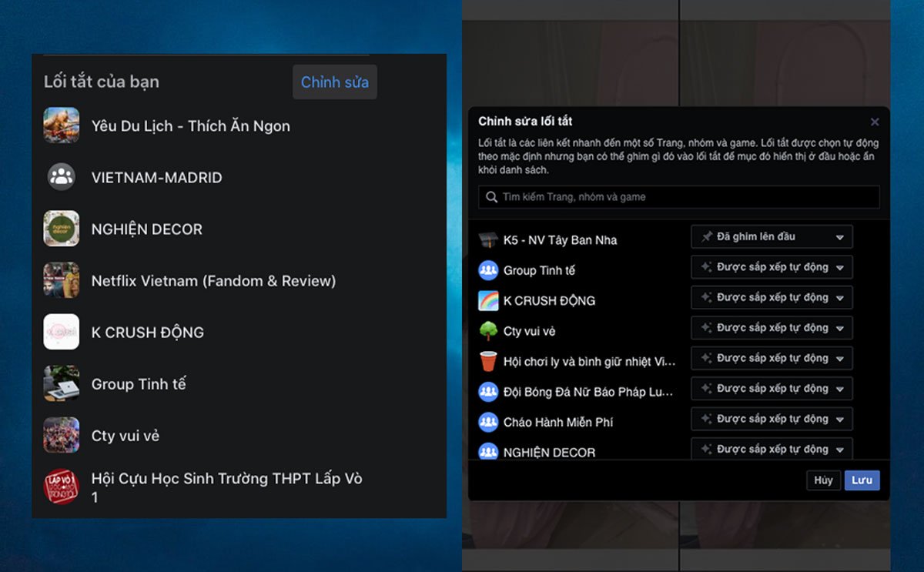The image size is (924, 572).
Task: Open the 'Đã ghim lên đầu' dropdown for K5
Action: tap(772, 237)
